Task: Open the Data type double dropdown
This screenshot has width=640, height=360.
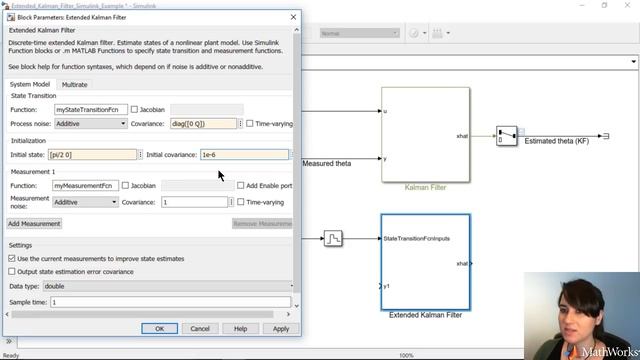Action: 168,286
